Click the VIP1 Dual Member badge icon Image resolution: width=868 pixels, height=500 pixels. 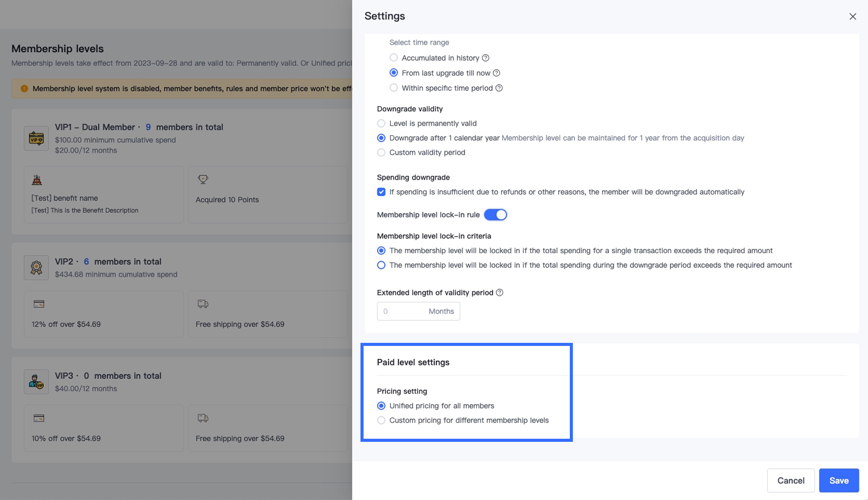coord(36,138)
